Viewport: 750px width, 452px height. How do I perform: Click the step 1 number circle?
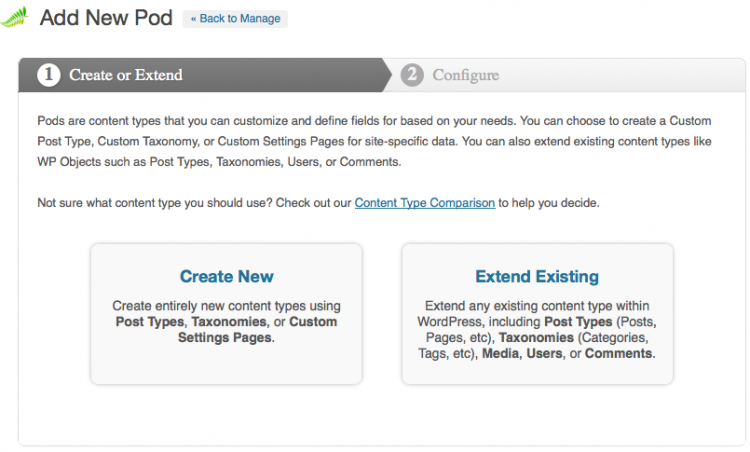point(49,75)
